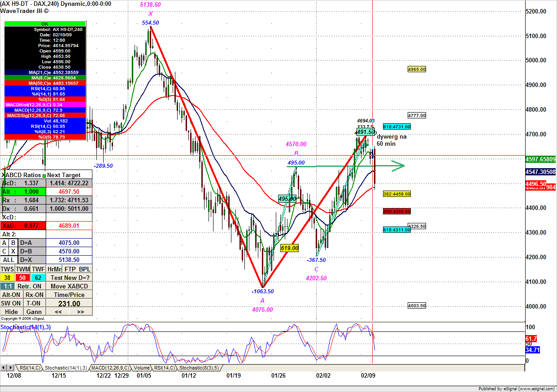Click the XaD target value 4689.01
557x392 pixels.
(69, 226)
